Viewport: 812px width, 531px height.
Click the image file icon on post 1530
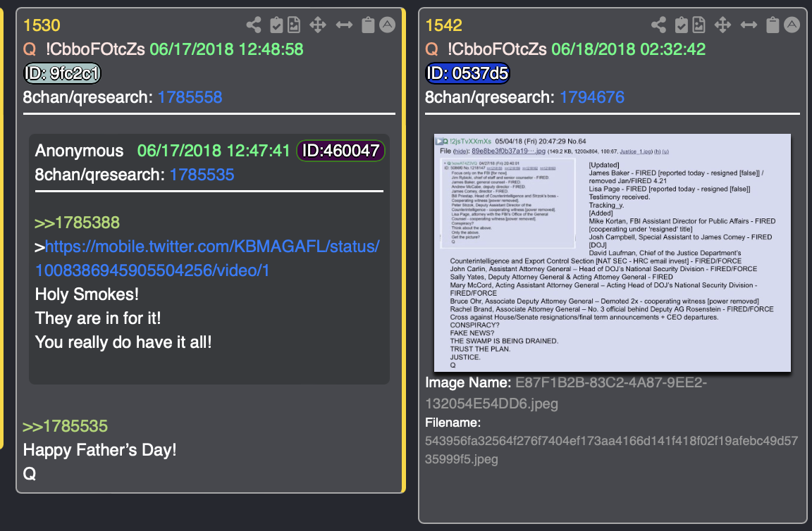coord(294,25)
